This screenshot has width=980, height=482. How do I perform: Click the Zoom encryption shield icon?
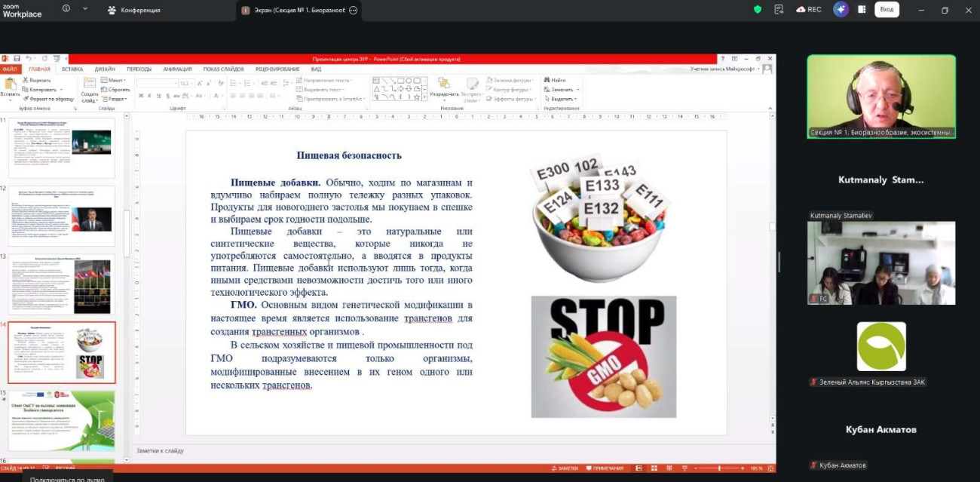758,10
